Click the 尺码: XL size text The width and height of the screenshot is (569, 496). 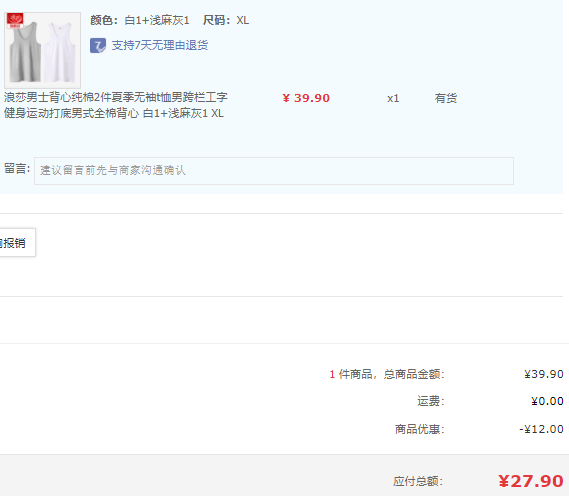click(226, 20)
